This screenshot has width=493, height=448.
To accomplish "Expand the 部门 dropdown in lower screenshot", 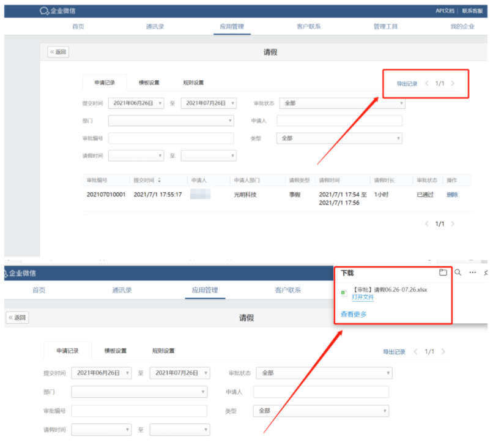I will click(x=139, y=392).
